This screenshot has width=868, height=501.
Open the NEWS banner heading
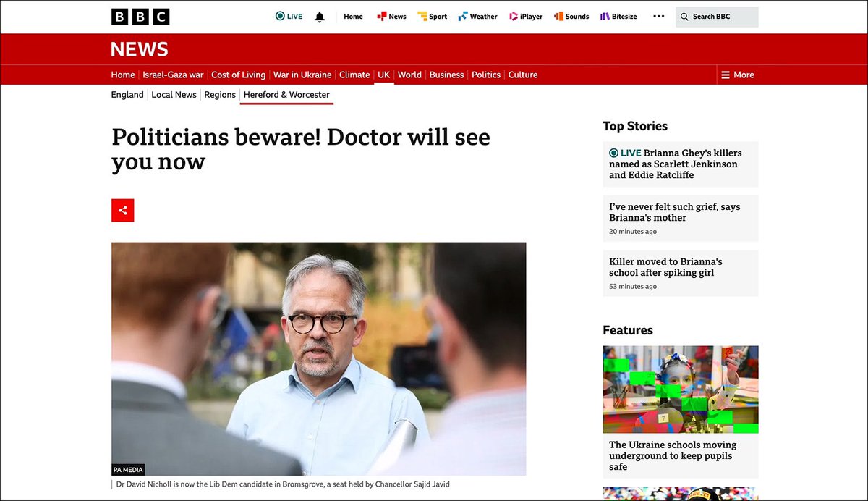140,49
